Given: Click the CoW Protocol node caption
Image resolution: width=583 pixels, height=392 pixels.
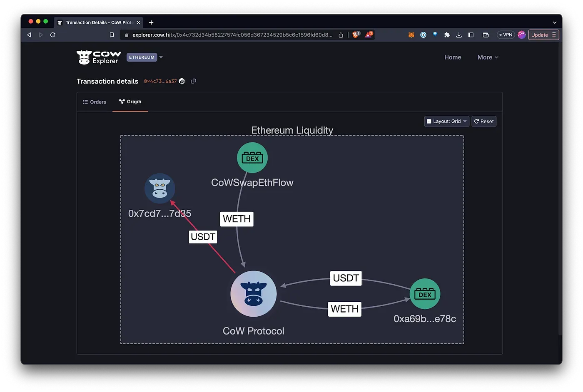Looking at the screenshot, I should tap(254, 331).
